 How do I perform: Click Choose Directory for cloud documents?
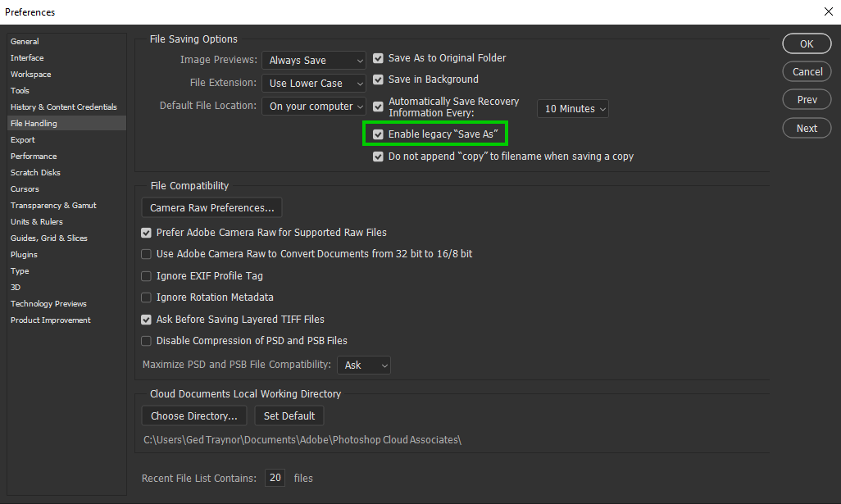click(x=193, y=415)
